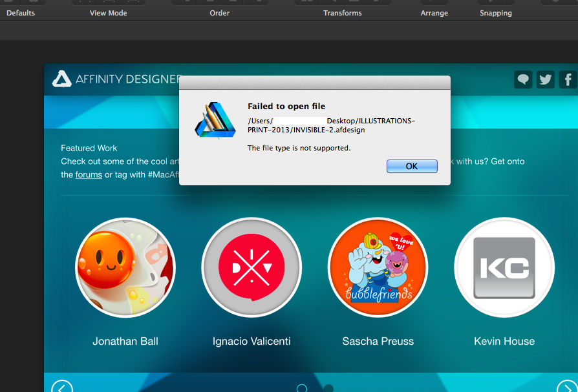Screen dimensions: 578x392
Task: Click the name Jonathan Ball
Action: pyautogui.click(x=125, y=341)
